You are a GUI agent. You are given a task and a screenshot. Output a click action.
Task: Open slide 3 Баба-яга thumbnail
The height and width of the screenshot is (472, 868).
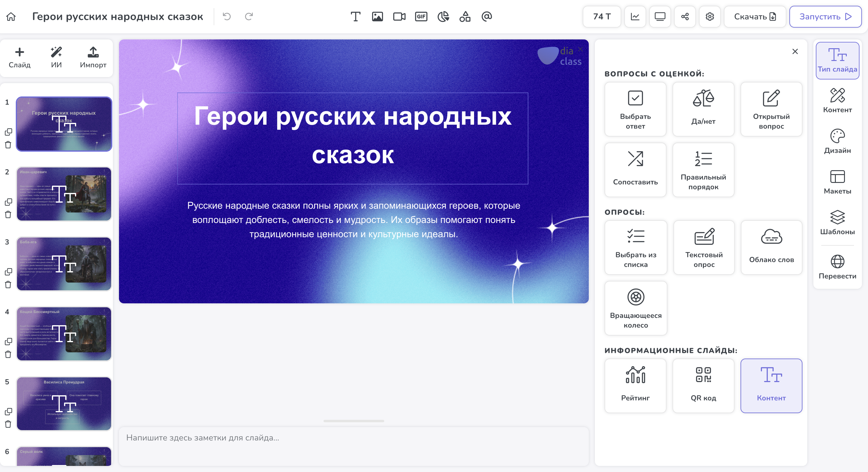coord(64,264)
